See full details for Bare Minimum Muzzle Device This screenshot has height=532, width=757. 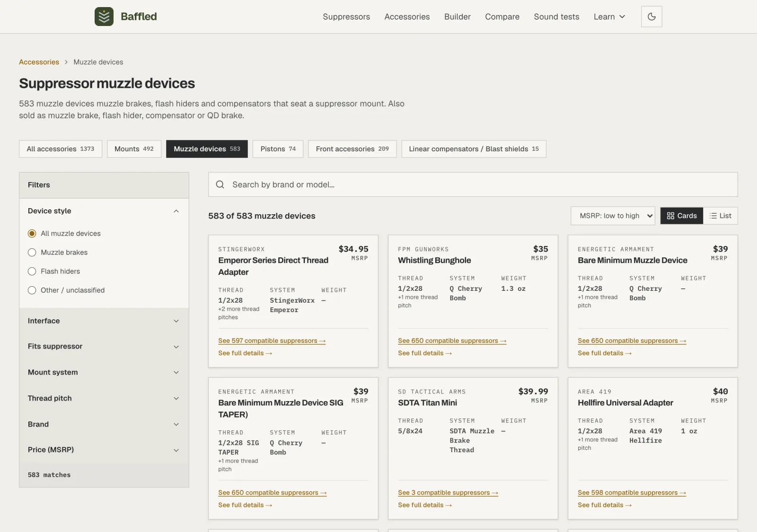[x=605, y=353]
